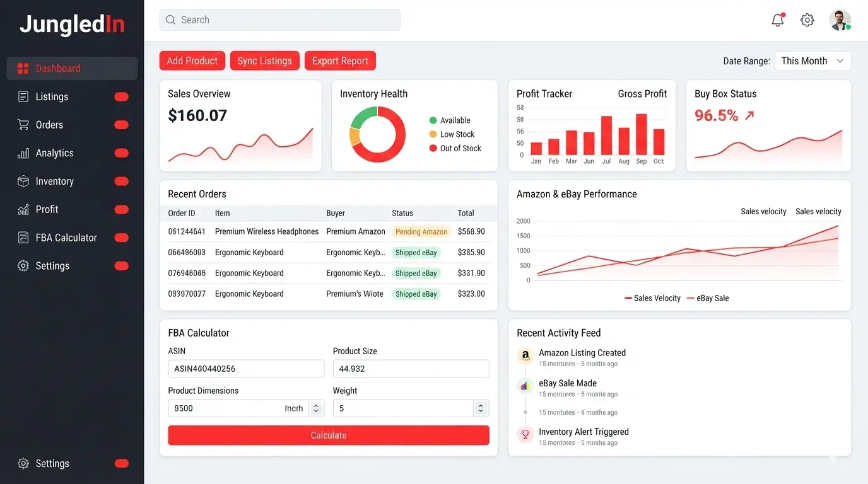The width and height of the screenshot is (868, 484).
Task: Choose the Sync Listings button
Action: pyautogui.click(x=264, y=61)
